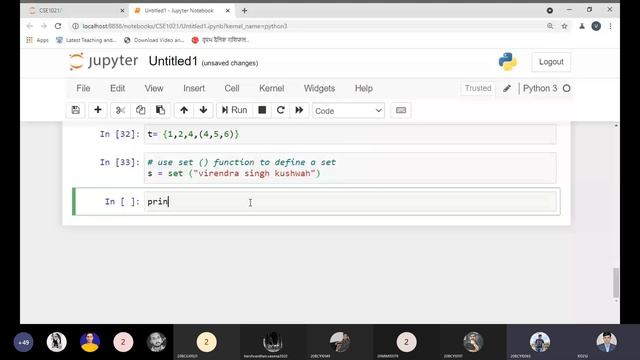Move selected cell up arrow
This screenshot has width=640, height=360.
coord(184,110)
